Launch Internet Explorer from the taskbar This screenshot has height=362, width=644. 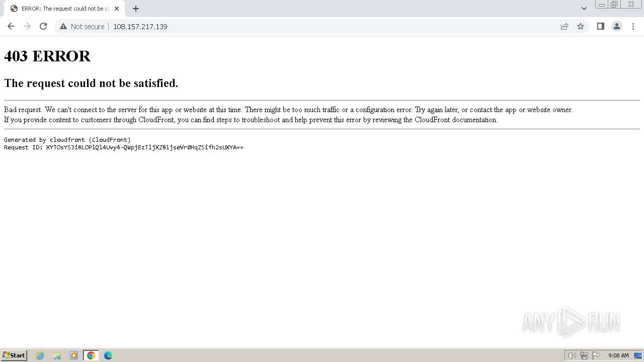pos(40,355)
